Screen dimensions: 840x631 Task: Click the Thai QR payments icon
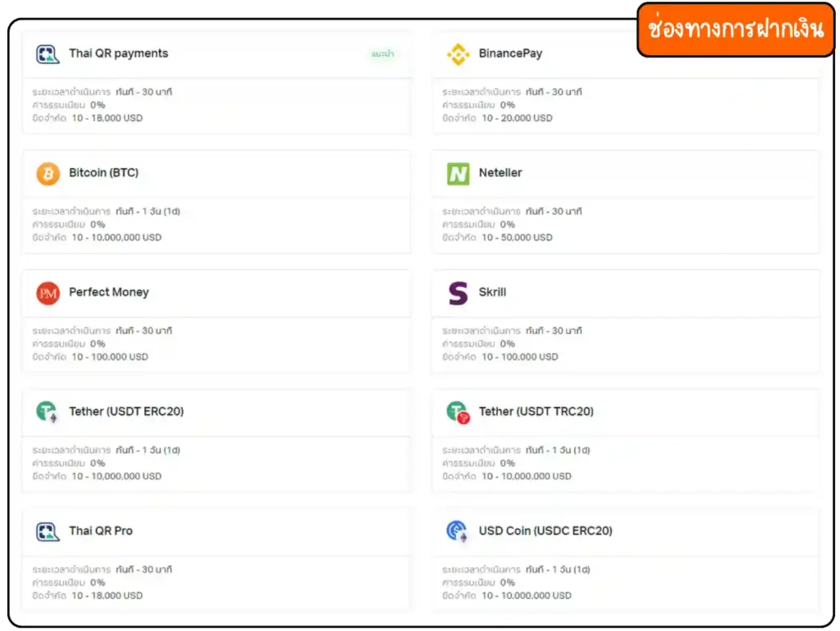point(48,54)
